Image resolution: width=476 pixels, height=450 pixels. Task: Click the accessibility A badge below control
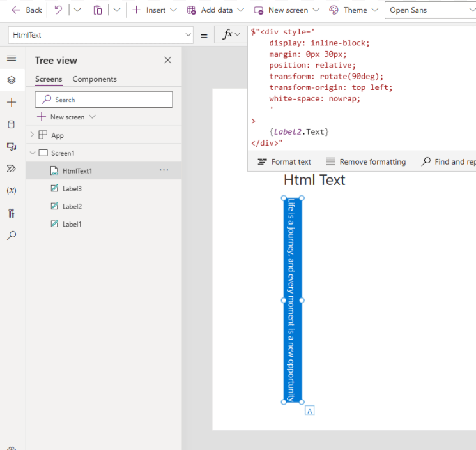(x=309, y=410)
